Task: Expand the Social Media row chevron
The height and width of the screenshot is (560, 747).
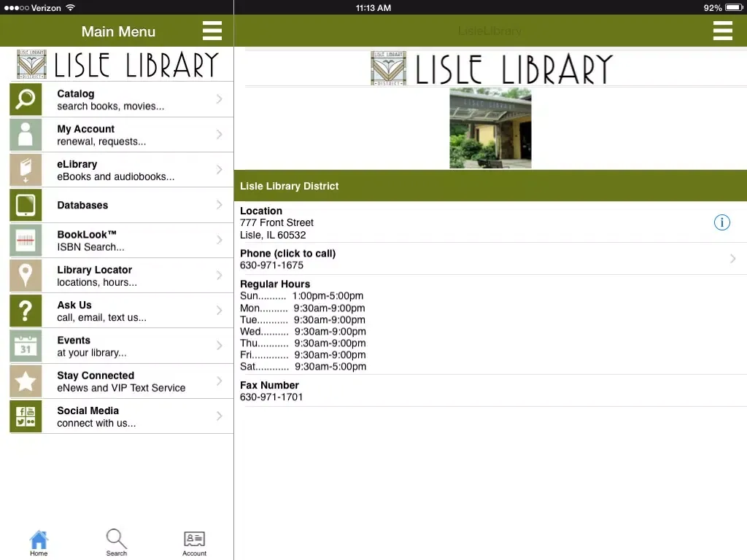Action: click(219, 416)
